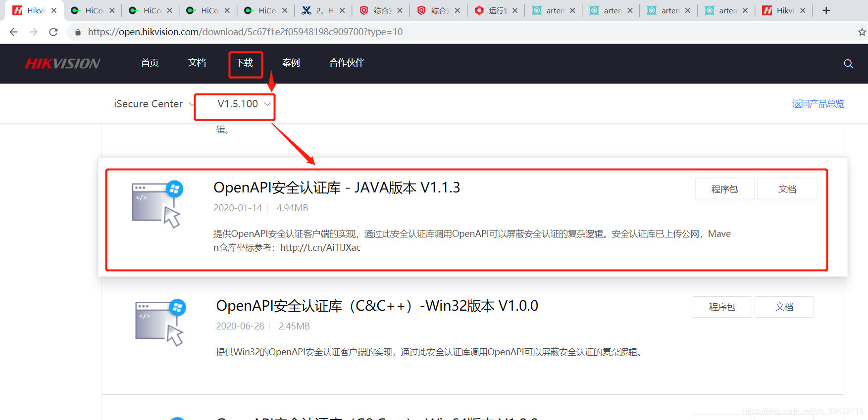Switch to the fourth arten tab
The image size is (868, 420).
(727, 10)
